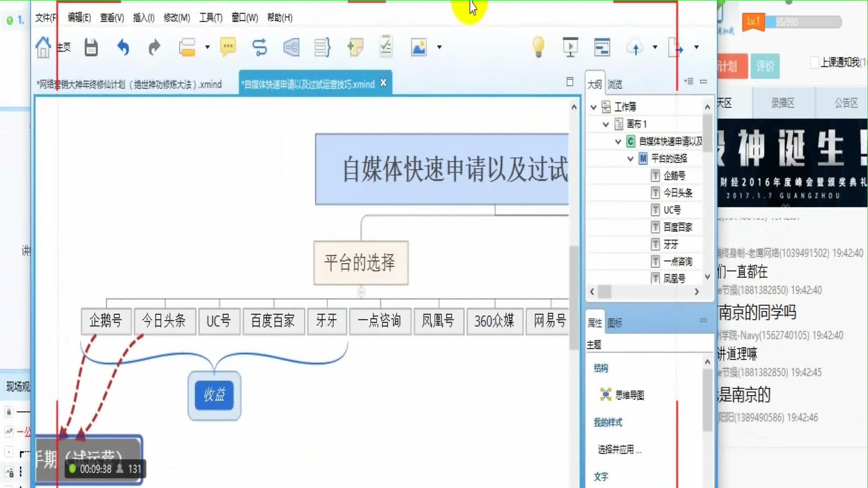Toggle the 大纲 outline panel view
Viewport: 868px width, 488px height.
pyautogui.click(x=594, y=84)
